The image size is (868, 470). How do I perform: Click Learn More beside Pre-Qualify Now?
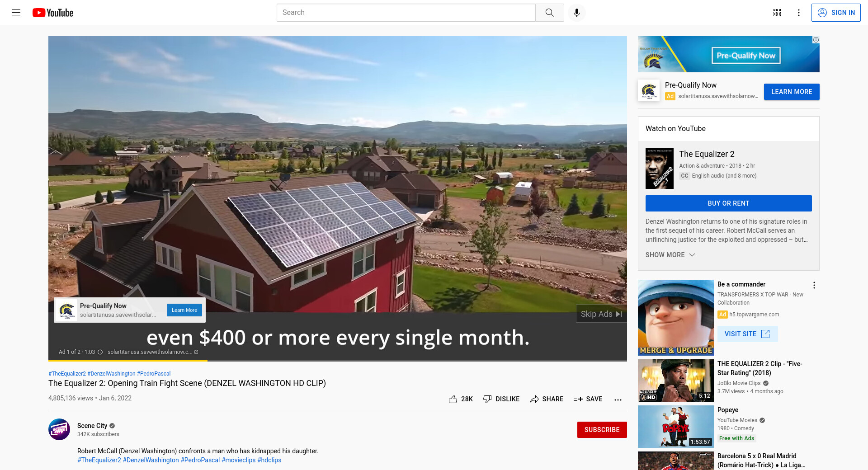click(792, 92)
